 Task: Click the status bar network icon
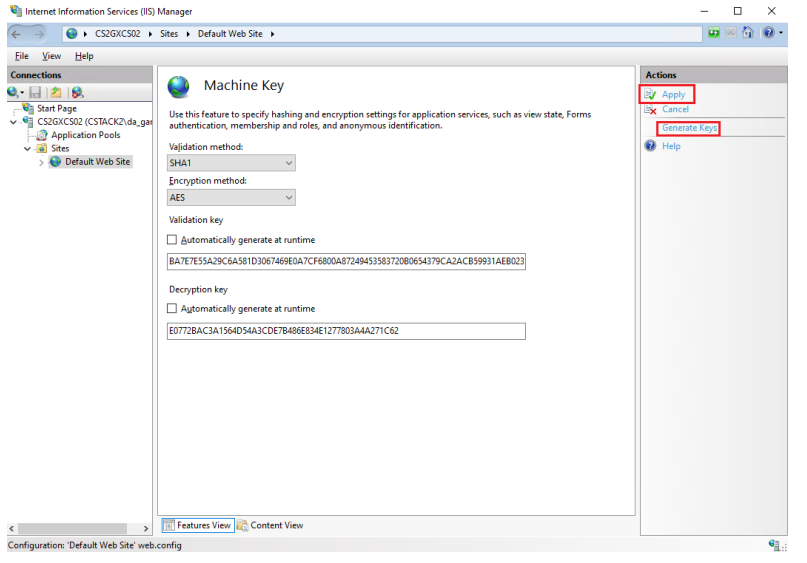tap(774, 545)
